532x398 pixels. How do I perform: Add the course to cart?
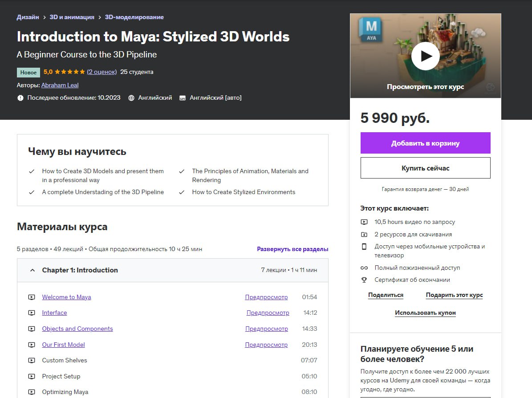point(425,143)
